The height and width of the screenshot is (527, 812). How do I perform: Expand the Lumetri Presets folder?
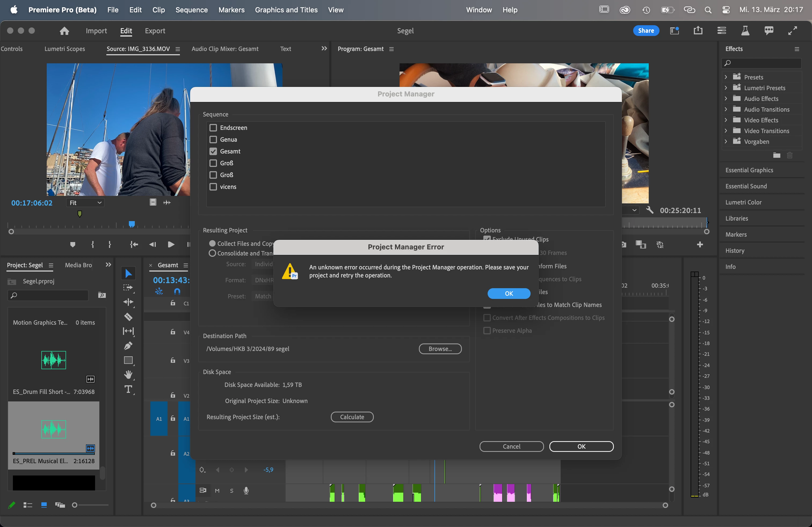point(726,88)
